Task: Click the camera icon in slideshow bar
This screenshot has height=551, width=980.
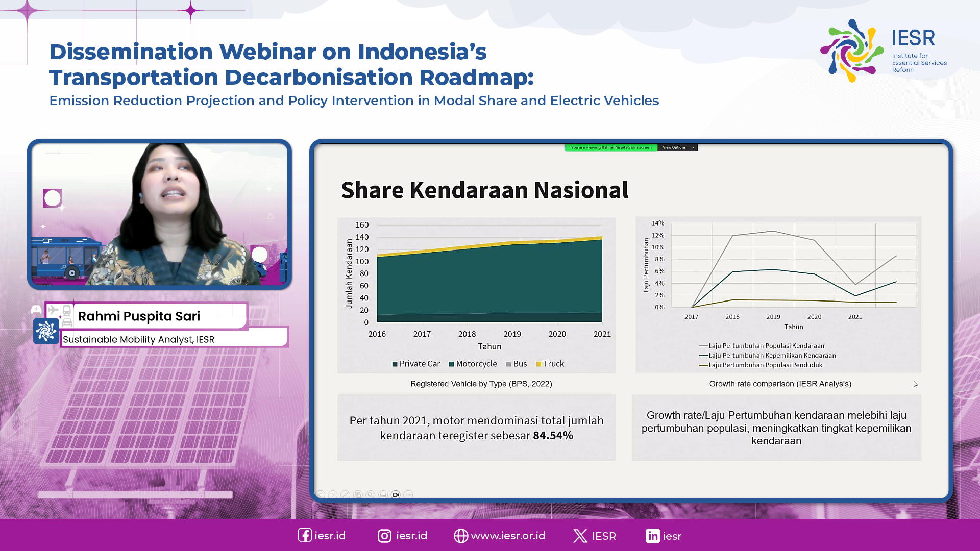Action: point(396,494)
